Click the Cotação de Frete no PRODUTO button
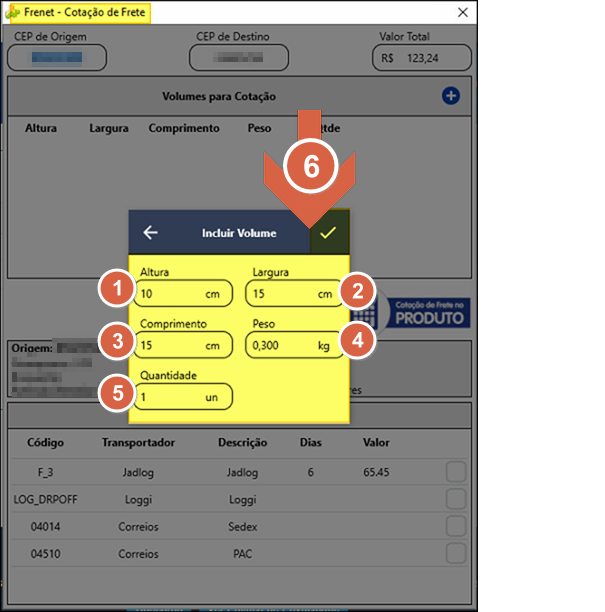Image resolution: width=605 pixels, height=612 pixels. [412, 313]
